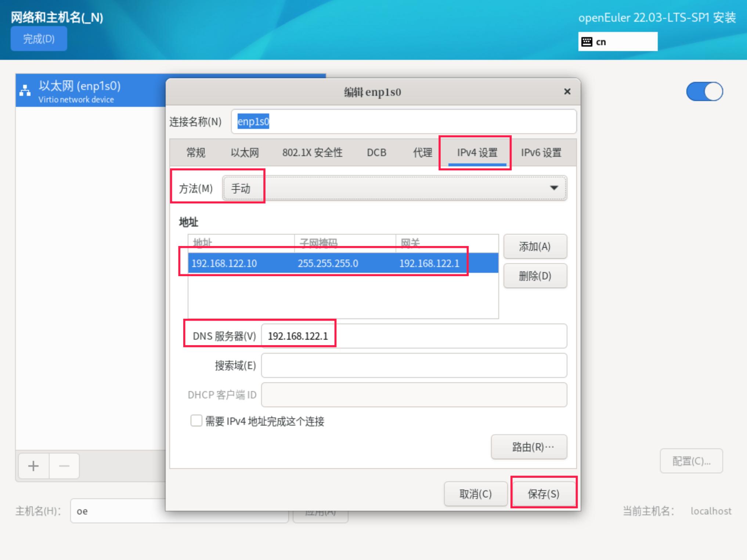Open the 路由(R) routes dialog
Image resolution: width=747 pixels, height=560 pixels.
tap(529, 447)
